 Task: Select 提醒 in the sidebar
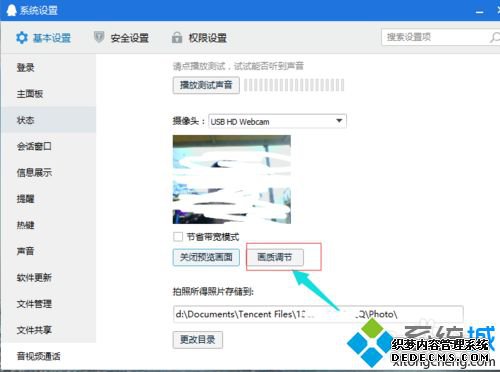click(48, 199)
